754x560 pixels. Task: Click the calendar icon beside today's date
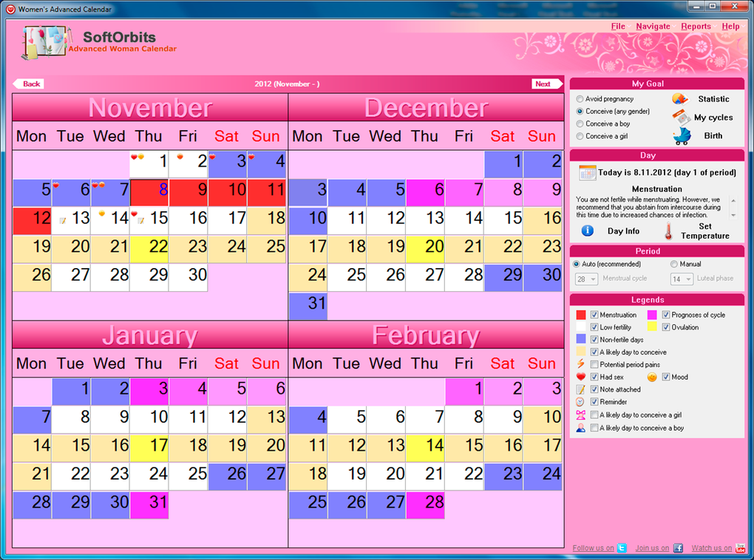[586, 173]
